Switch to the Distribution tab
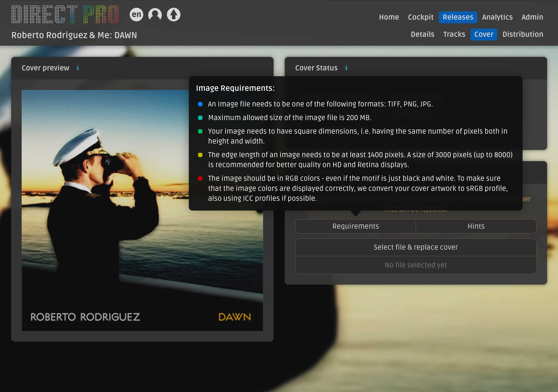 point(523,34)
